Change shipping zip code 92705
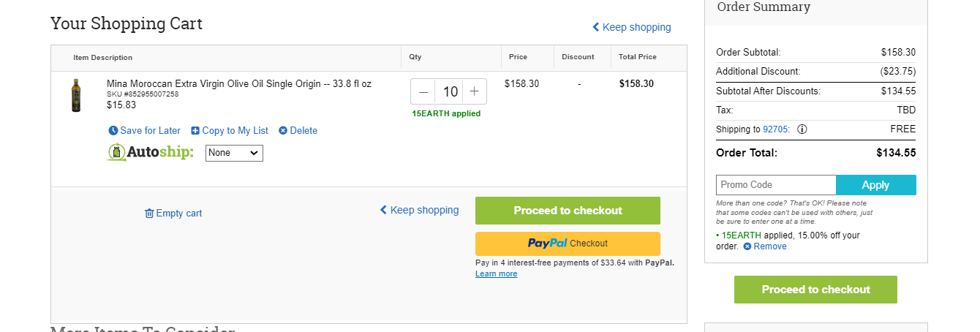This screenshot has height=332, width=980. (776, 129)
